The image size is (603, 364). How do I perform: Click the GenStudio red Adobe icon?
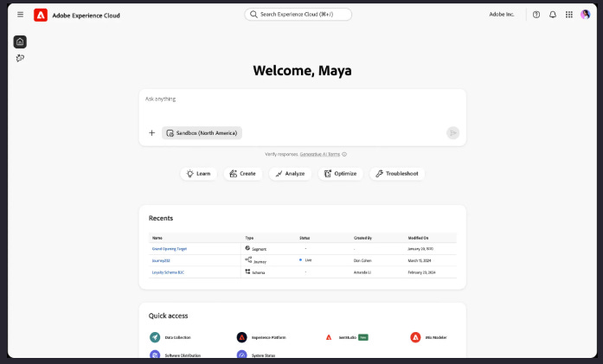(x=329, y=337)
